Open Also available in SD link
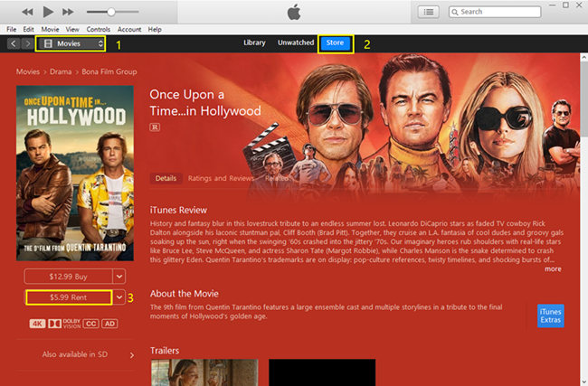This screenshot has height=386, width=588. pos(75,354)
